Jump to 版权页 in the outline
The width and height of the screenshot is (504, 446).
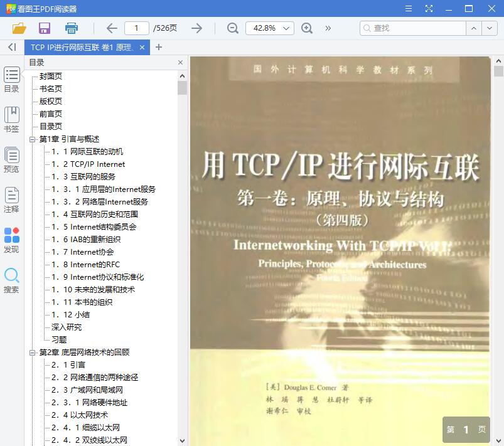click(51, 102)
